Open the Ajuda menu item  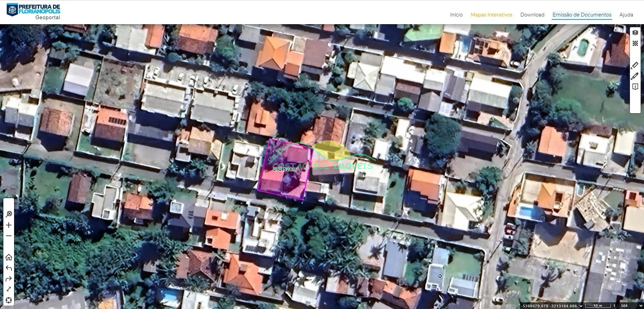click(626, 15)
